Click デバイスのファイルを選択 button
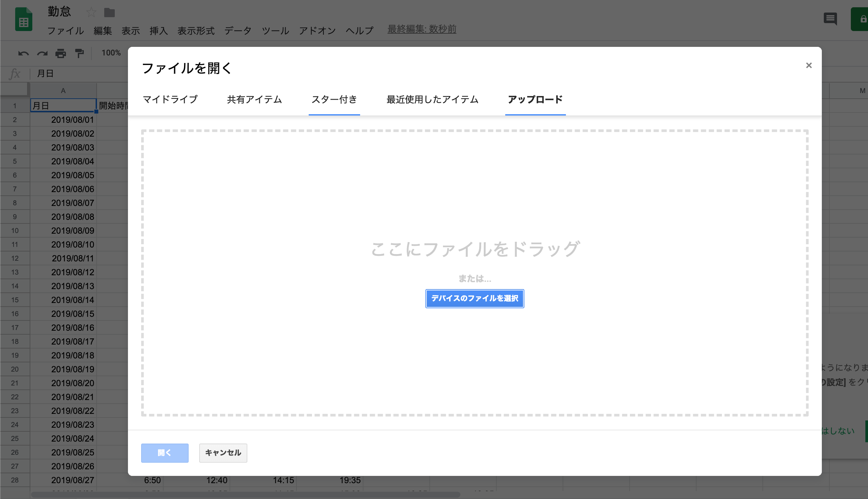868x499 pixels. [x=475, y=298]
